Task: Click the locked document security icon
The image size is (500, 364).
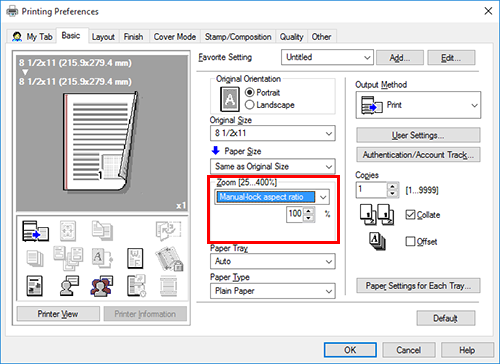Action: coord(169,258)
